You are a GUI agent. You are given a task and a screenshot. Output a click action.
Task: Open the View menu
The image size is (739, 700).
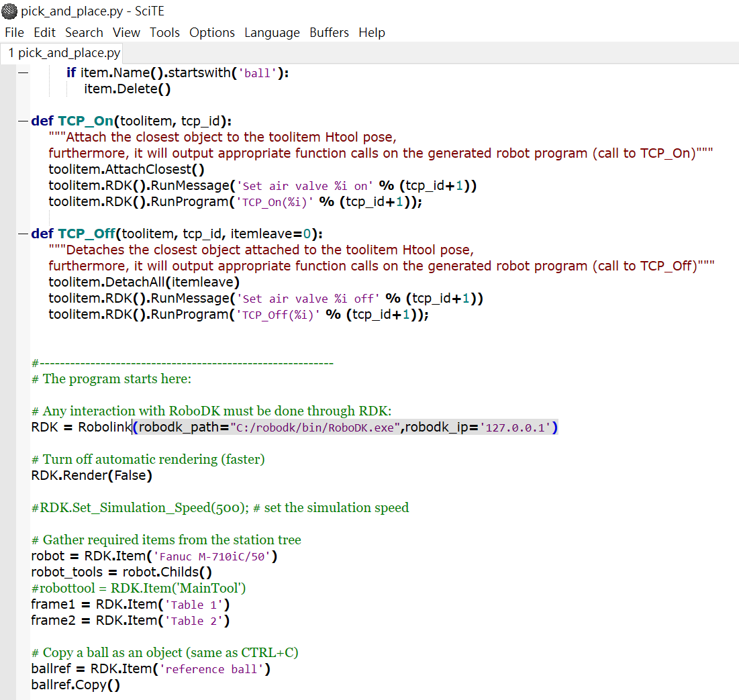[126, 32]
